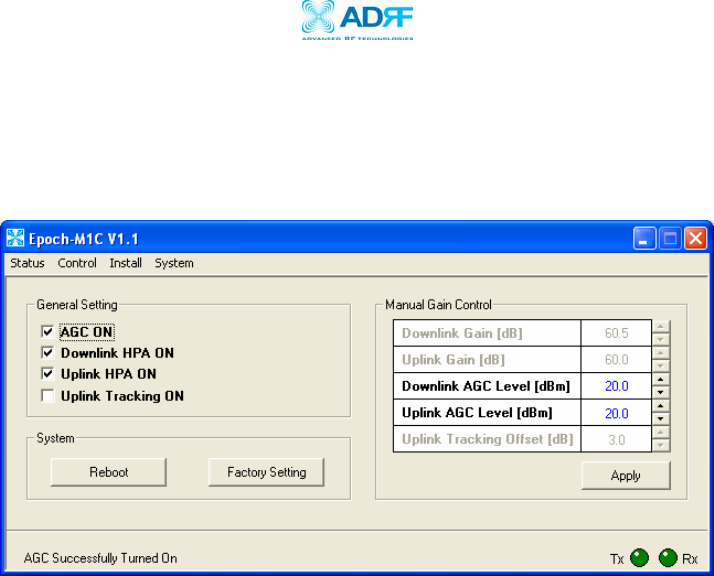Click the 'Epoch-M1C V1.1' title text
The image size is (714, 576).
[x=84, y=239]
